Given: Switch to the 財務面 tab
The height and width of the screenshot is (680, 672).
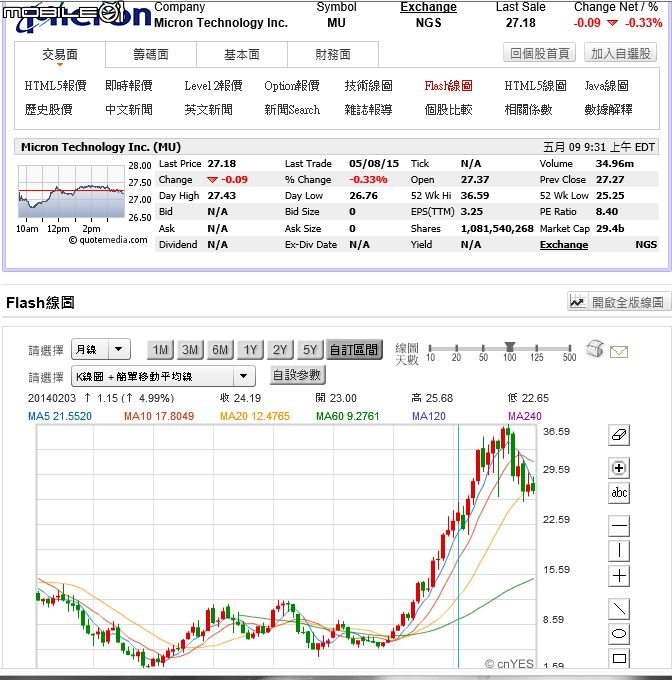Looking at the screenshot, I should (x=333, y=55).
